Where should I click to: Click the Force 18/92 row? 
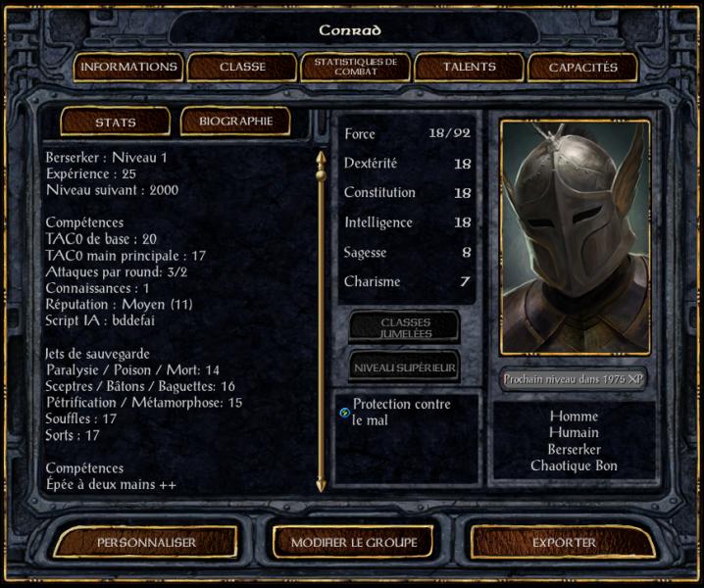click(x=407, y=133)
